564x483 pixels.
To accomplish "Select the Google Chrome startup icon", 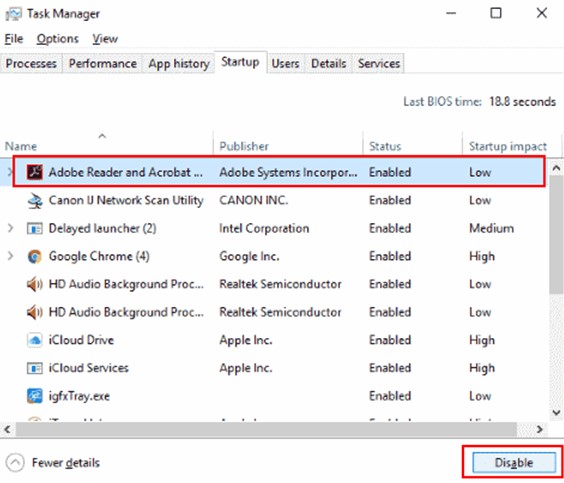I will (35, 256).
